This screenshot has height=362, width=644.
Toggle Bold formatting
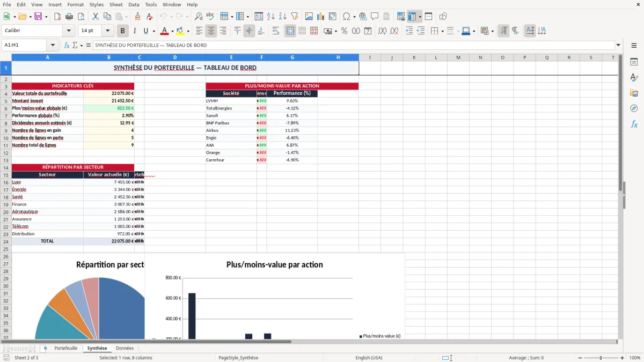(x=122, y=31)
